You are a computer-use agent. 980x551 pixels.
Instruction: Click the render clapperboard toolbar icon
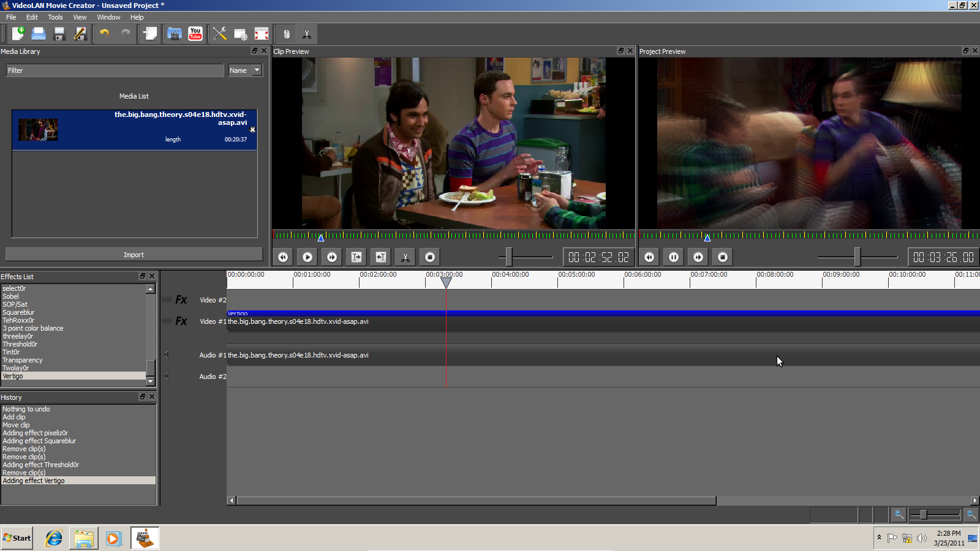(x=175, y=34)
